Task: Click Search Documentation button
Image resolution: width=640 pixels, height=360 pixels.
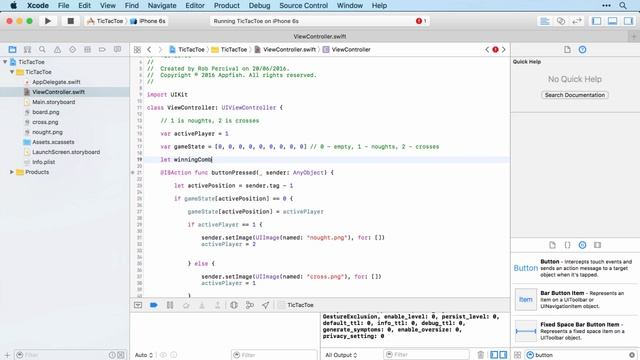Action: (575, 95)
